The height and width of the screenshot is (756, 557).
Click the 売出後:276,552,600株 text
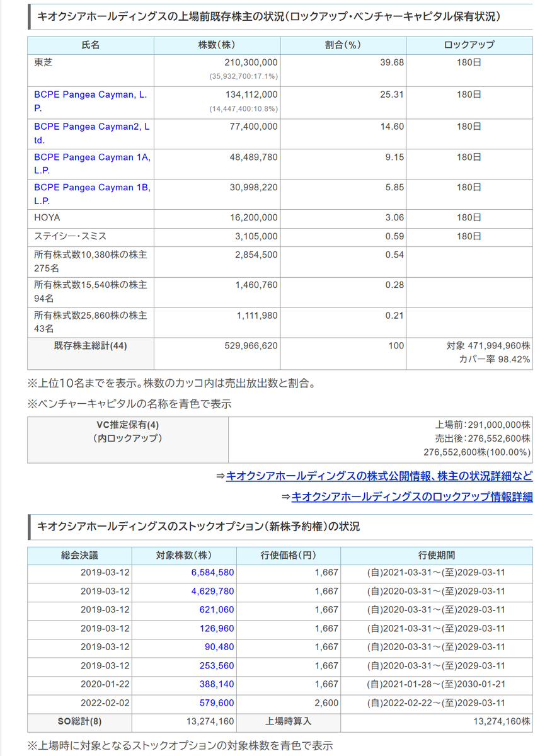pos(482,438)
